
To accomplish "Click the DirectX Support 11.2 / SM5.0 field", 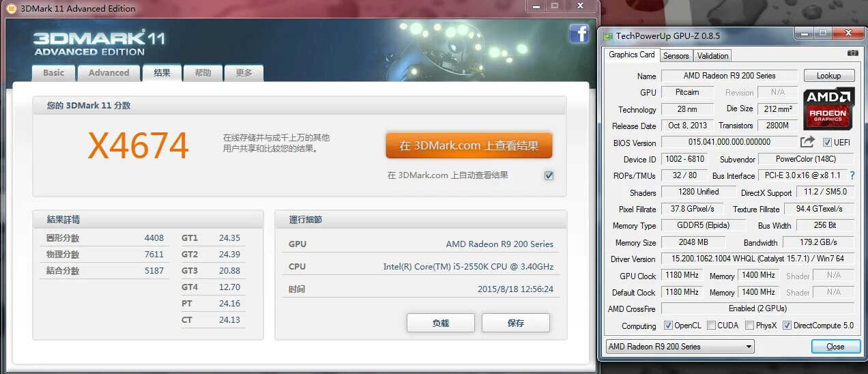I will [x=825, y=192].
